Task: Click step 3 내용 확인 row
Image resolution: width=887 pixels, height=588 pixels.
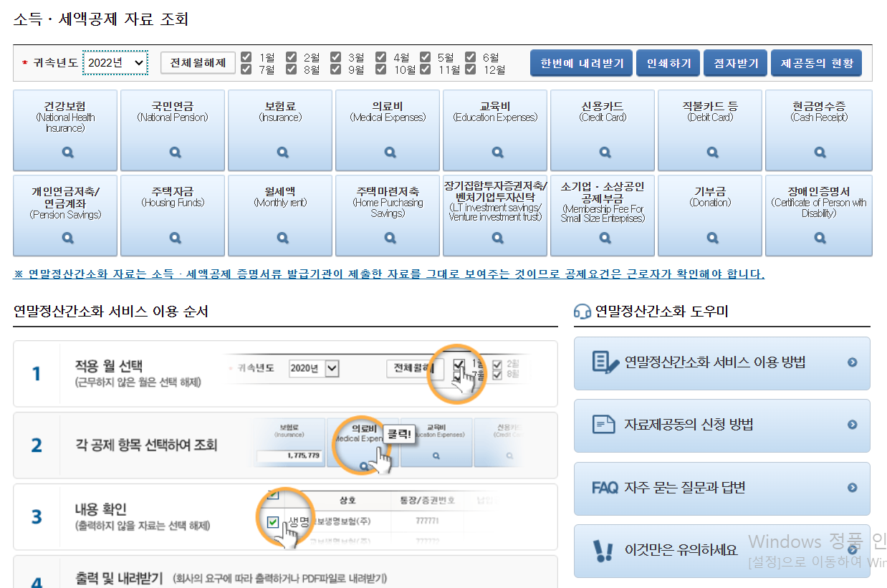Action: [x=285, y=517]
